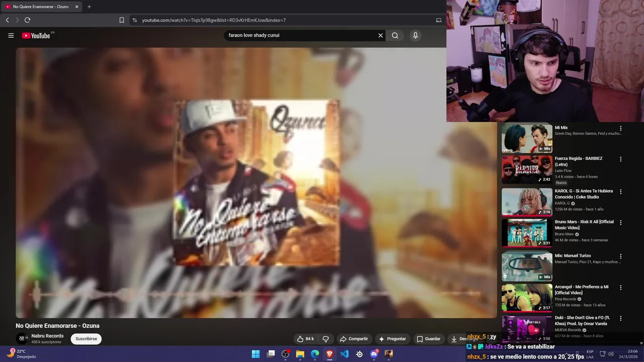Share the video using Compartir
The image size is (644, 362).
[x=354, y=339]
